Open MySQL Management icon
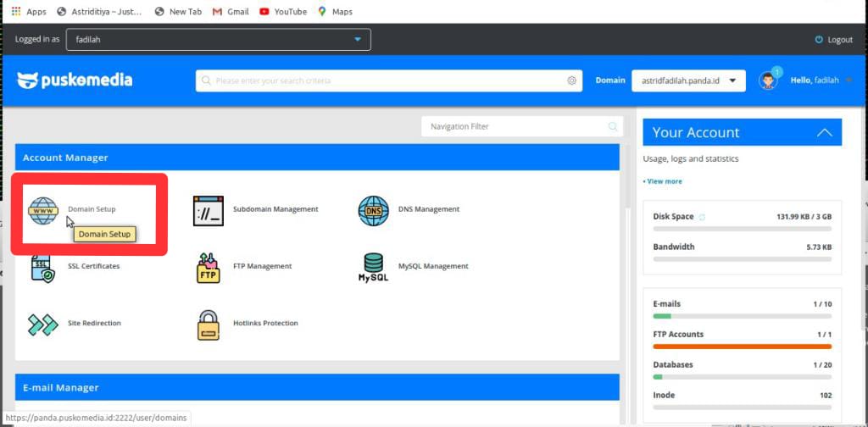This screenshot has width=868, height=427. (x=374, y=267)
